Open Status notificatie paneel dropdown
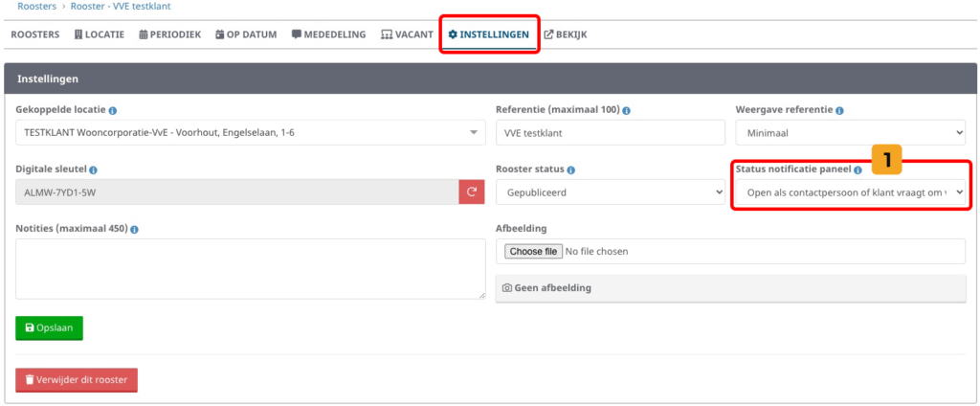 [x=850, y=192]
